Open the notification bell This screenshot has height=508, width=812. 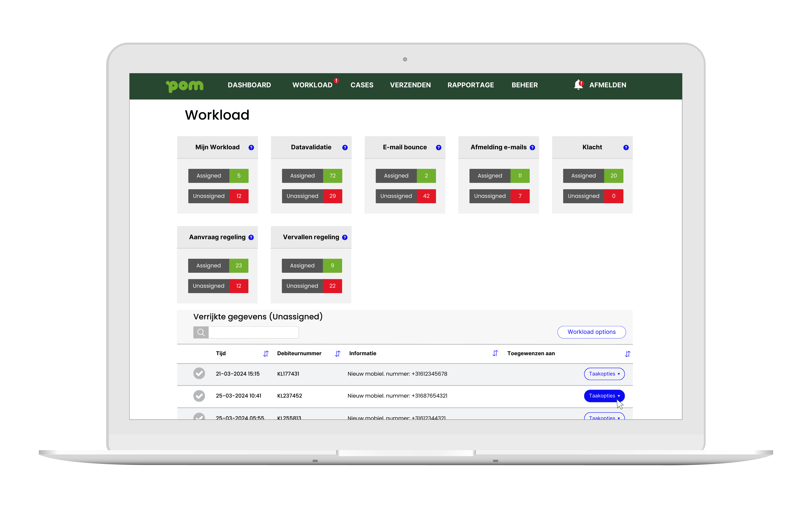tap(579, 85)
